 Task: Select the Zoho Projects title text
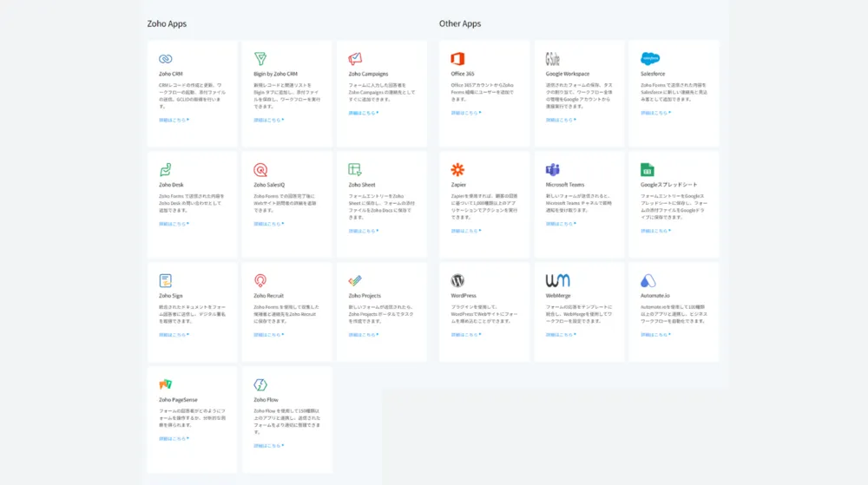coord(365,296)
